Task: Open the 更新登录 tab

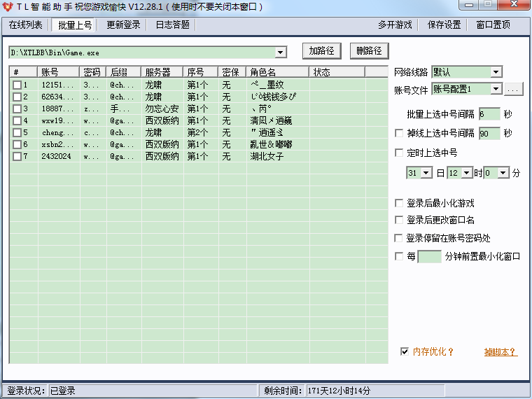Action: (123, 24)
